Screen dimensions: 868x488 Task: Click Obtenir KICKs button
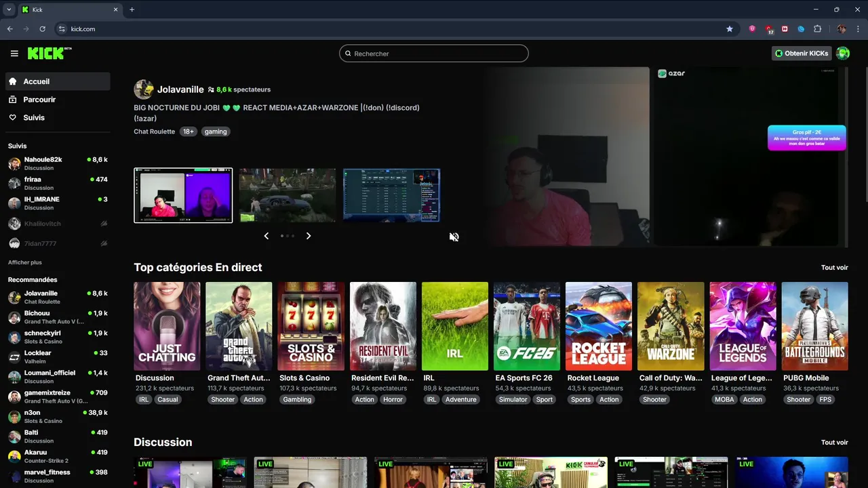click(802, 54)
